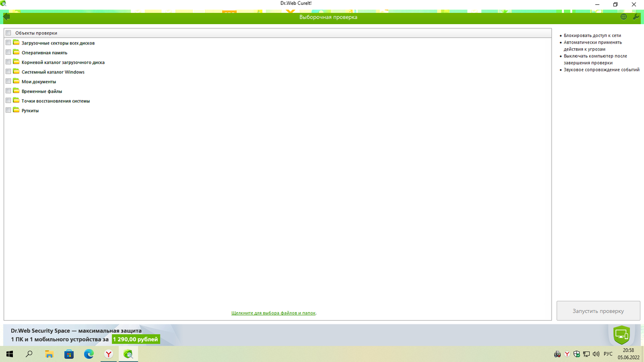Screen dimensions: 644x362
Task: Open scan settings via the wrench icon
Action: [x=636, y=17]
